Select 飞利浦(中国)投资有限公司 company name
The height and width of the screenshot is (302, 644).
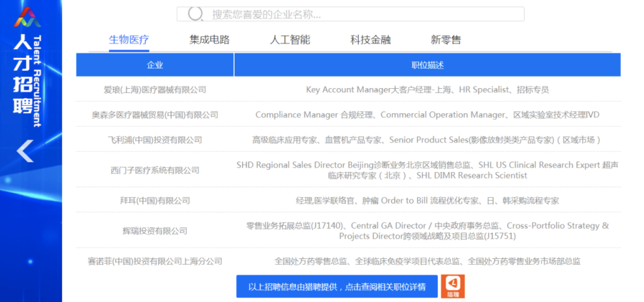(155, 140)
